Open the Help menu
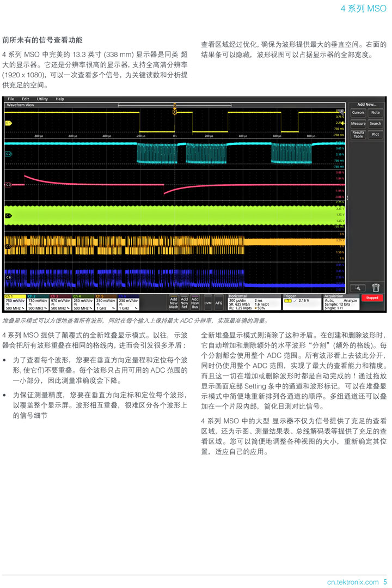This screenshot has width=392, height=588. [60, 99]
